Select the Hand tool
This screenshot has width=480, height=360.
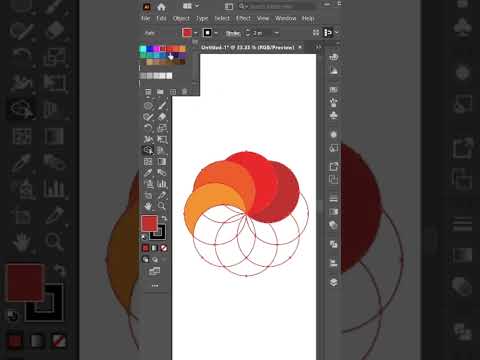click(148, 206)
